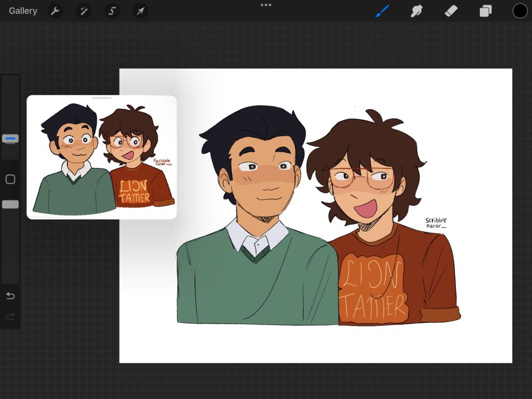Return to the Gallery
Screen dimensions: 532x399
(x=23, y=11)
